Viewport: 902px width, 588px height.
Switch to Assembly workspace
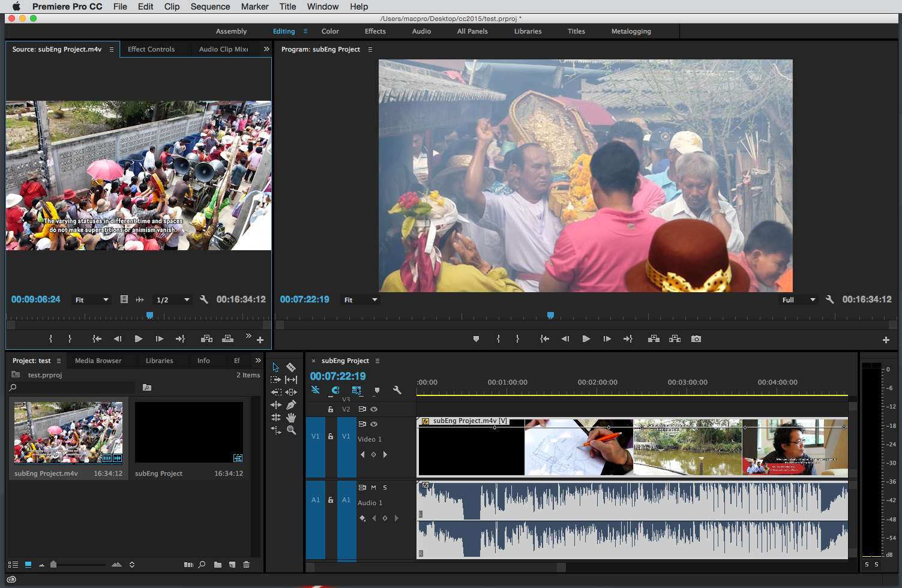point(231,31)
